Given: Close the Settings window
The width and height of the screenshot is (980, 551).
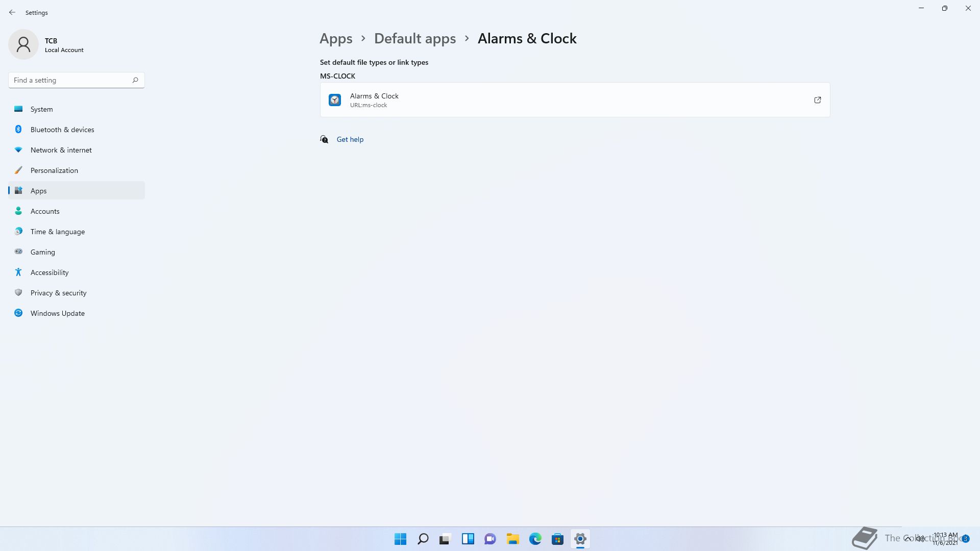Looking at the screenshot, I should (968, 8).
